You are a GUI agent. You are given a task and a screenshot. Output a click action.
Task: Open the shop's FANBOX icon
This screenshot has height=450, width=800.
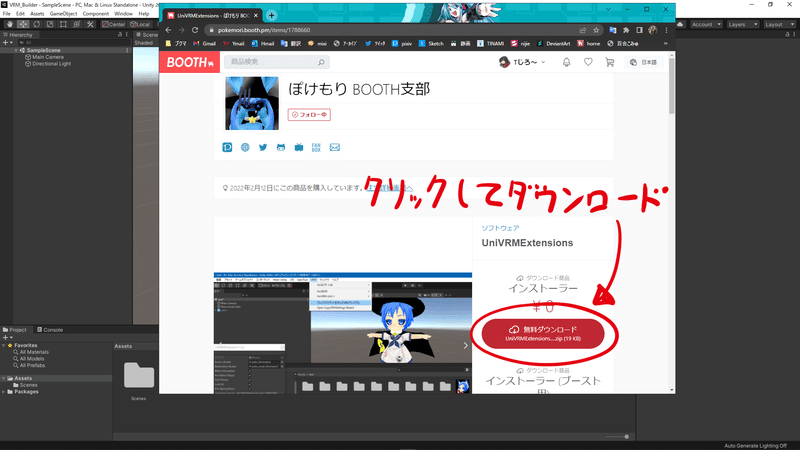316,147
